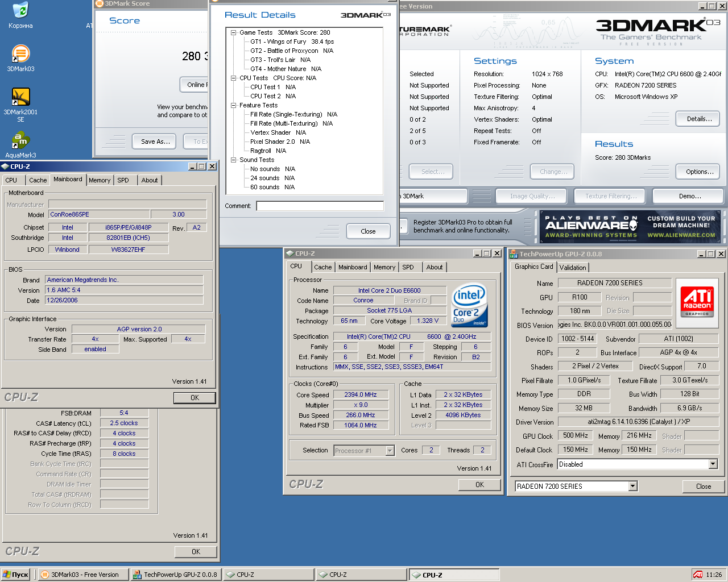Click the Select tests button
728x582 pixels.
[432, 172]
